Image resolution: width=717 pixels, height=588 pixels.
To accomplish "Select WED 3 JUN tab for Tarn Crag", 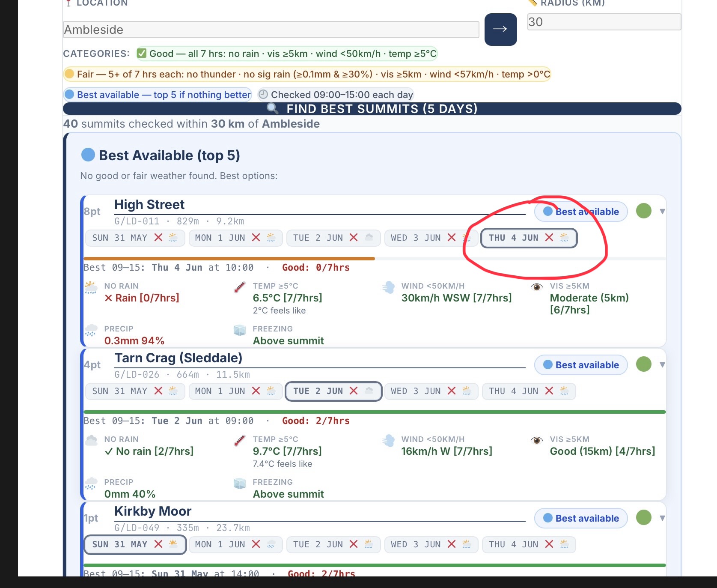I will 431,391.
